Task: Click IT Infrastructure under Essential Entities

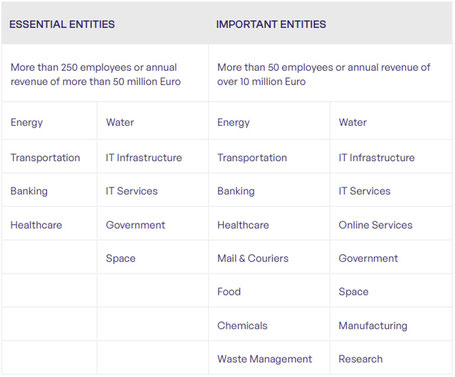Action: 144,158
